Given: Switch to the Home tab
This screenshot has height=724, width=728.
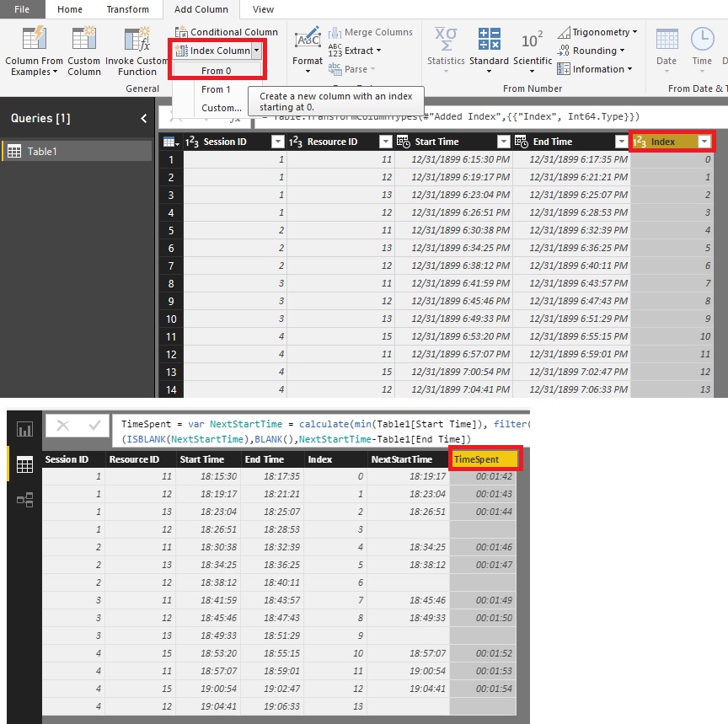Looking at the screenshot, I should pyautogui.click(x=70, y=9).
